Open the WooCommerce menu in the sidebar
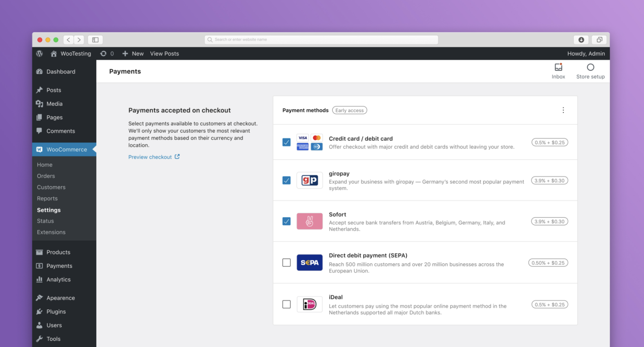 tap(66, 149)
